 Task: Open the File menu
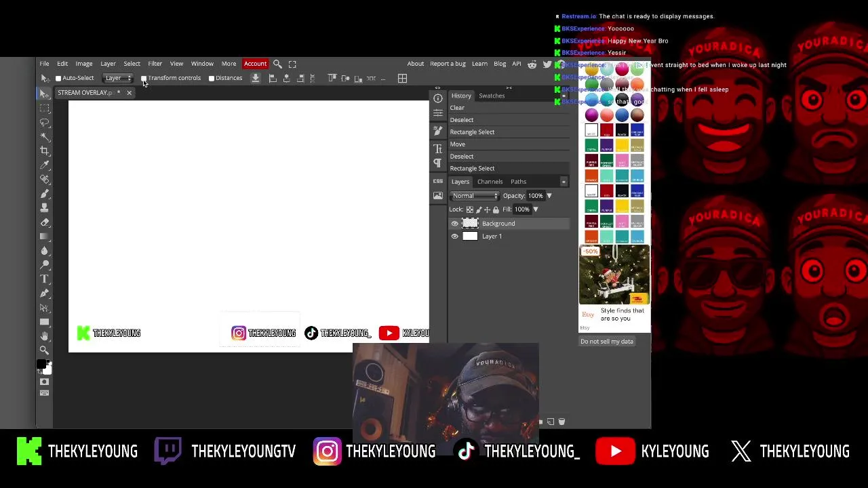(x=44, y=64)
